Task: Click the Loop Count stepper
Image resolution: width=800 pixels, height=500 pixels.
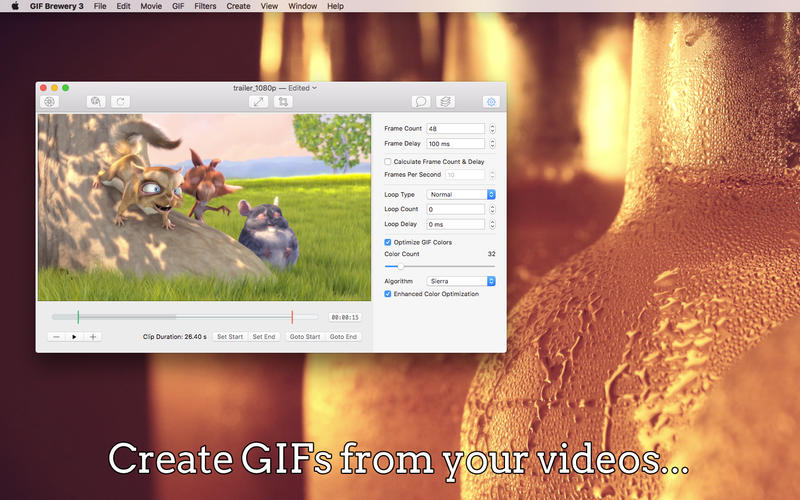Action: pos(492,209)
